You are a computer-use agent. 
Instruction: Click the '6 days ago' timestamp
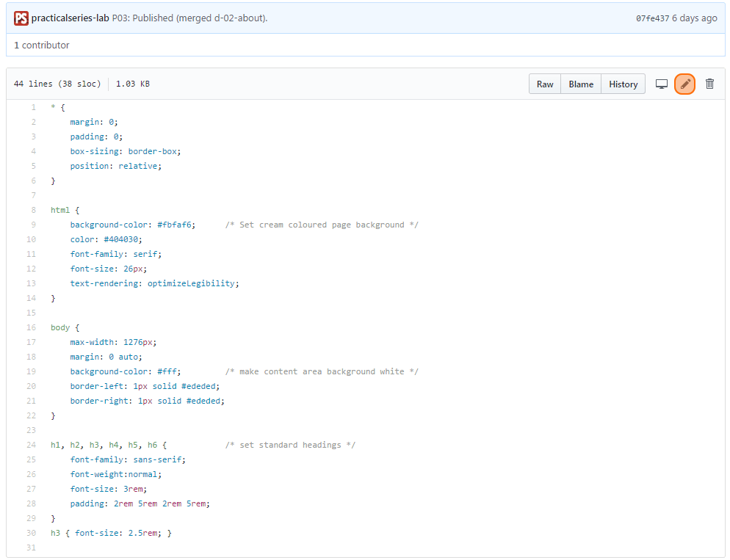[695, 18]
